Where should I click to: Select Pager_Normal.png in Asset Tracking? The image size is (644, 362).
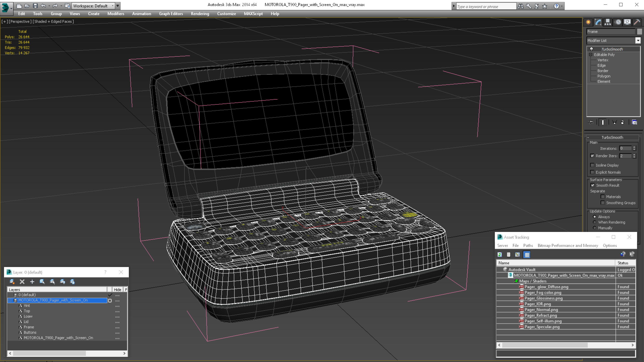[x=541, y=309]
